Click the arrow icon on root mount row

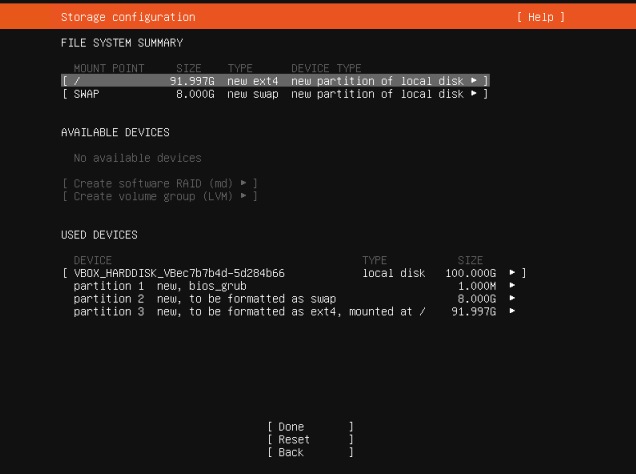tap(473, 81)
